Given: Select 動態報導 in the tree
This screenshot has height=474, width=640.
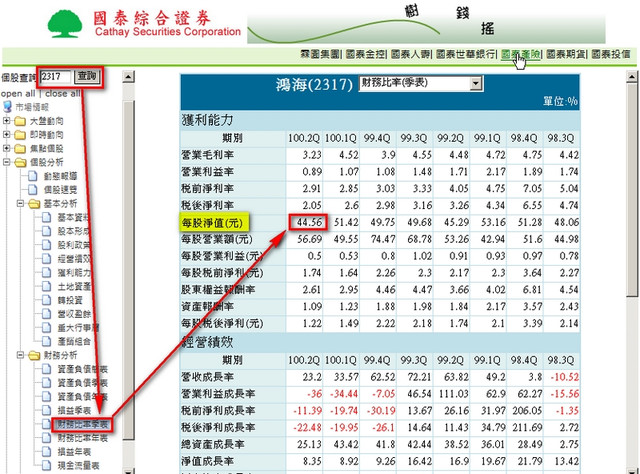Looking at the screenshot, I should pos(60,176).
